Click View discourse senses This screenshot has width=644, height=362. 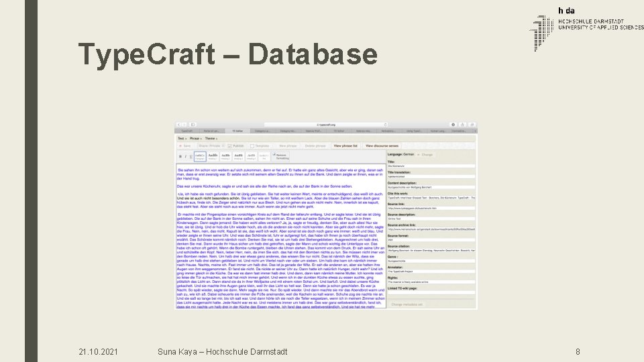tap(382, 145)
